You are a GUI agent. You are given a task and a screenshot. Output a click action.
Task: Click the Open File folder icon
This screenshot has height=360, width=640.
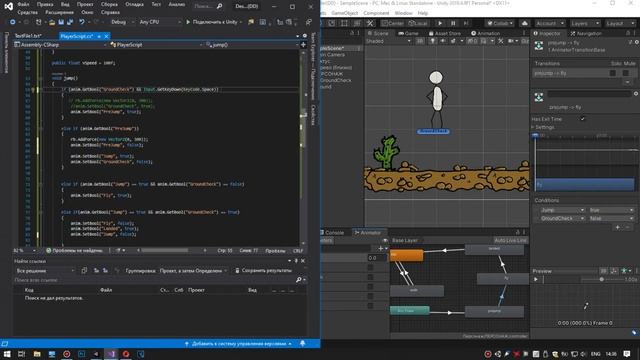pyautogui.click(x=52, y=22)
